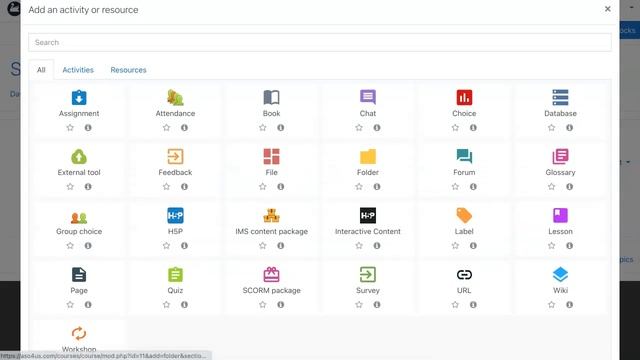Open info for the Label resource
Viewport: 640px width, 360px height.
(473, 246)
